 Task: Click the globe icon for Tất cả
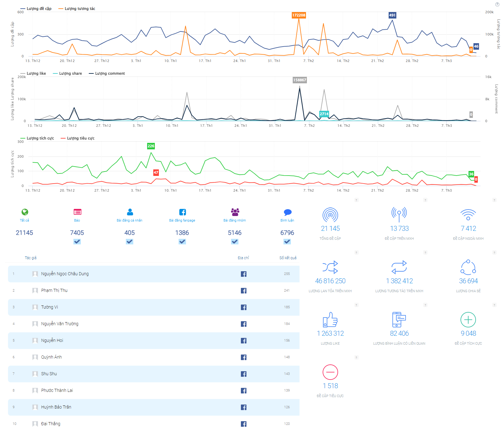25,212
